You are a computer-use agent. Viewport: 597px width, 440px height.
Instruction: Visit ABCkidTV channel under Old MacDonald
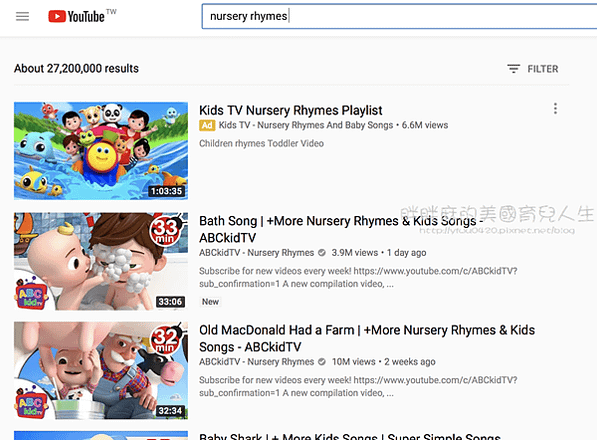pyautogui.click(x=257, y=362)
